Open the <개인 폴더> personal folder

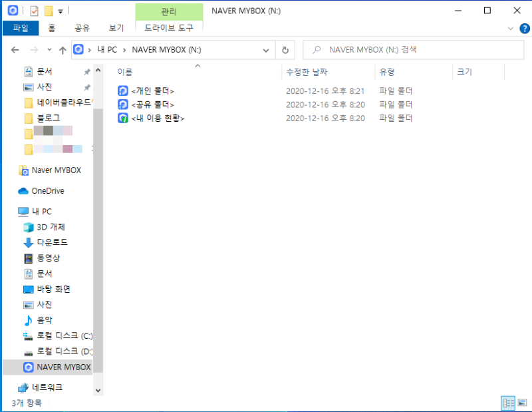pos(152,90)
